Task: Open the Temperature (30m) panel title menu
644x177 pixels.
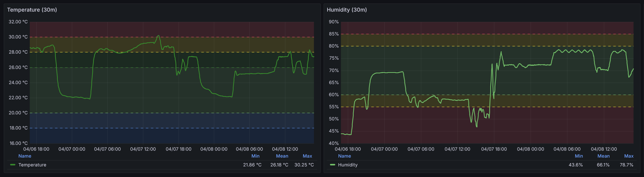Action: coord(32,10)
